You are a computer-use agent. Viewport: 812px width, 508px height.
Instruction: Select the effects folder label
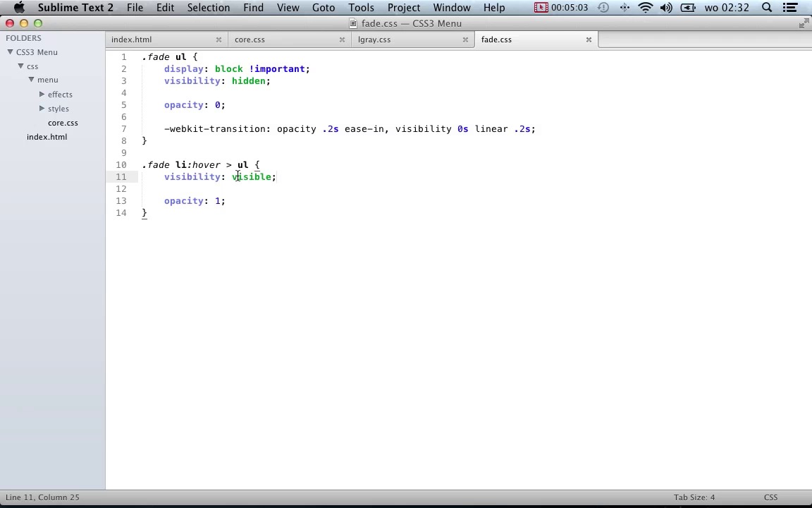point(60,95)
